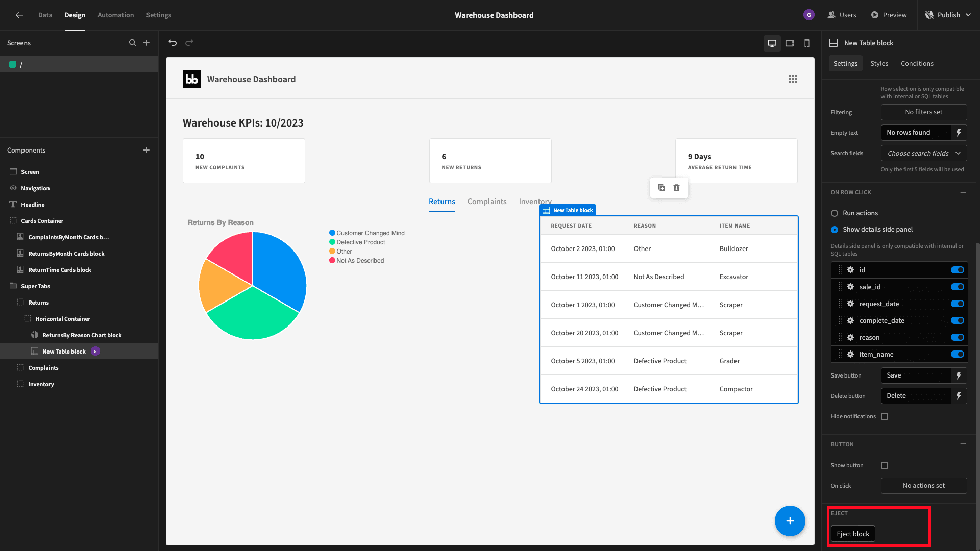Click the Save button lightning binding icon

coord(959,375)
